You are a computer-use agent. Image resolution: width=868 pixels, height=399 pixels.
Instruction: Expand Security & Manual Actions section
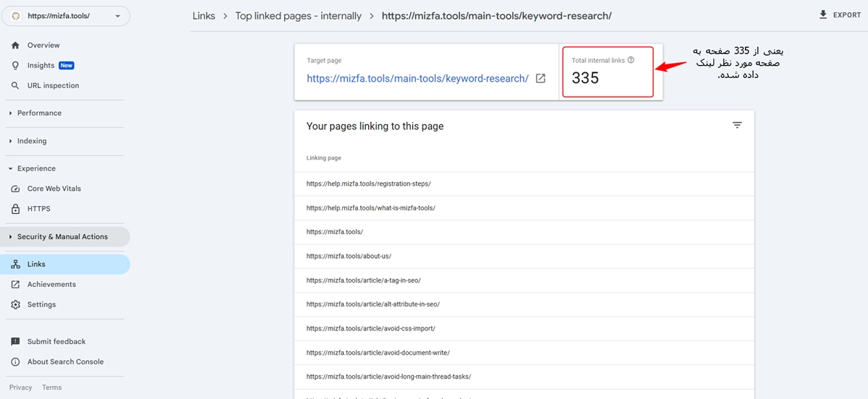[x=61, y=237]
